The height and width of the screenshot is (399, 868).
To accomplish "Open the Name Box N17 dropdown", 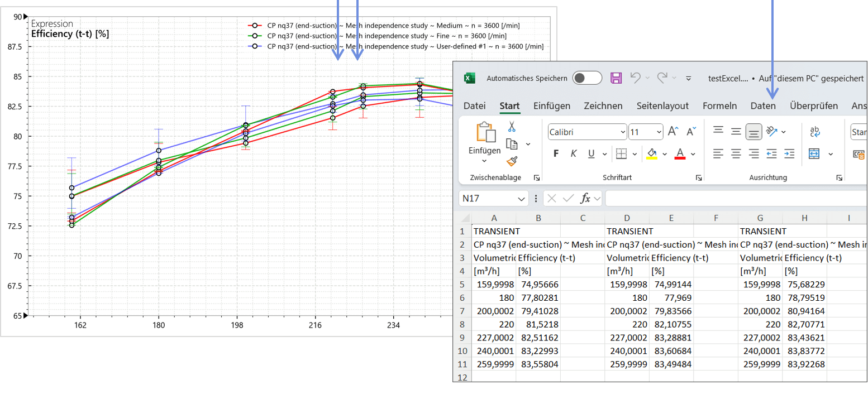I will coord(521,198).
